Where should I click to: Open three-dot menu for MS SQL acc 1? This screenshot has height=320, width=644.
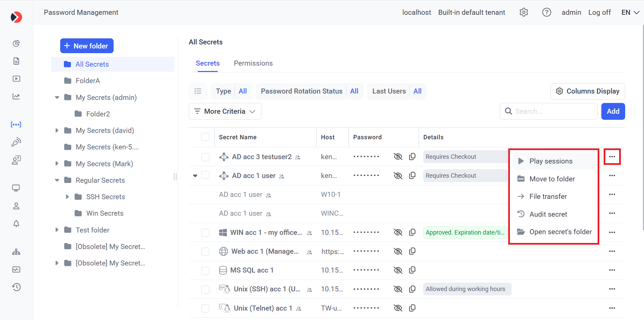[612, 270]
